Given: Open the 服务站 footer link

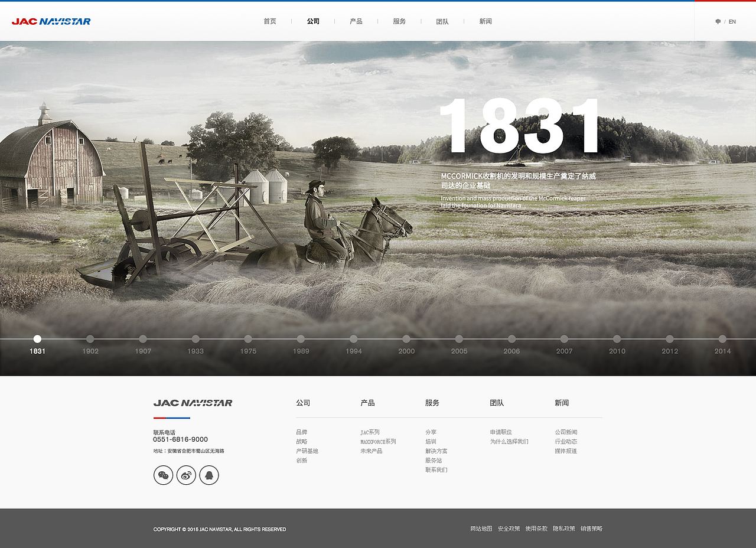Looking at the screenshot, I should coord(434,461).
